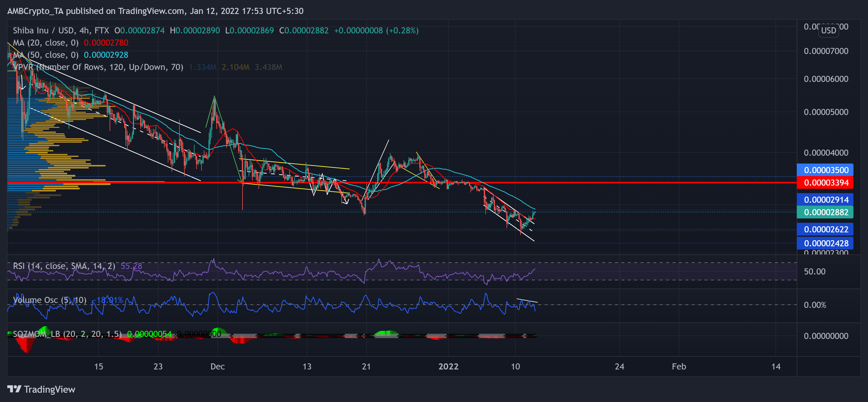The width and height of the screenshot is (868, 402).
Task: Toggle the RSI value 55.28 readout
Action: click(x=131, y=266)
